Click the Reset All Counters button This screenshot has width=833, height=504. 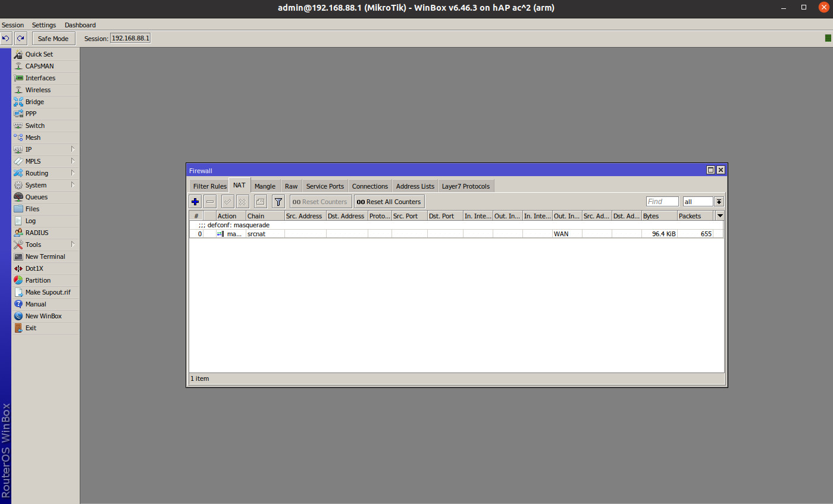pyautogui.click(x=389, y=202)
